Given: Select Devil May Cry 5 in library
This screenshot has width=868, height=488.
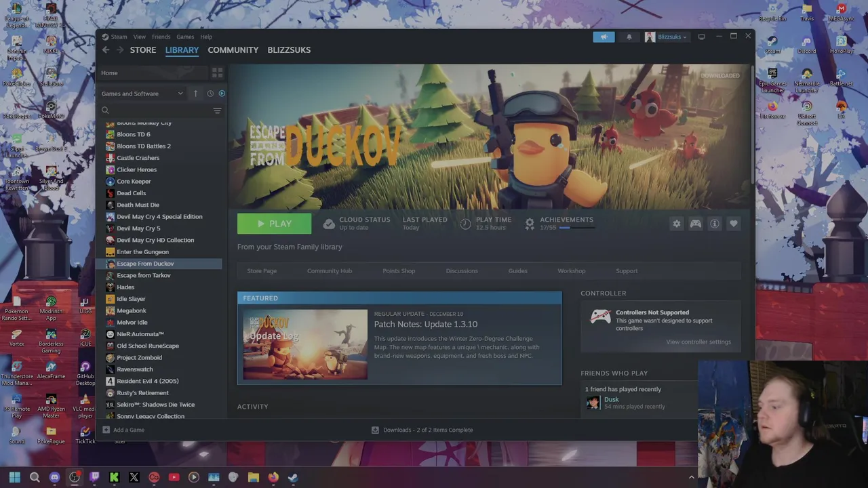Looking at the screenshot, I should pyautogui.click(x=138, y=228).
